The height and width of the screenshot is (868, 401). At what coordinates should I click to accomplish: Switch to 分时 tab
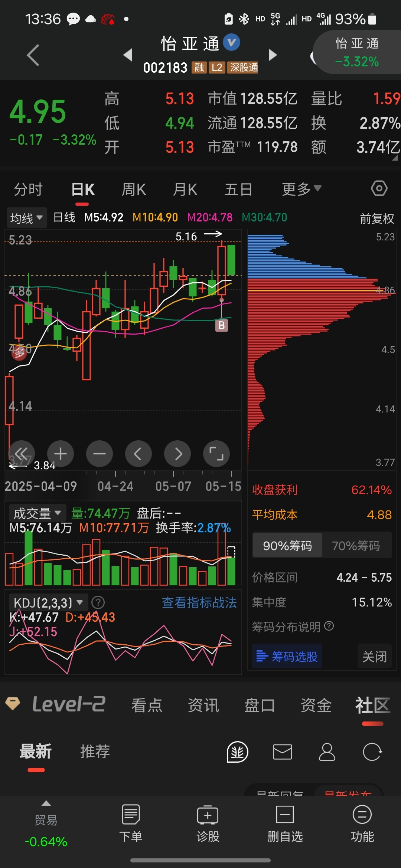28,189
